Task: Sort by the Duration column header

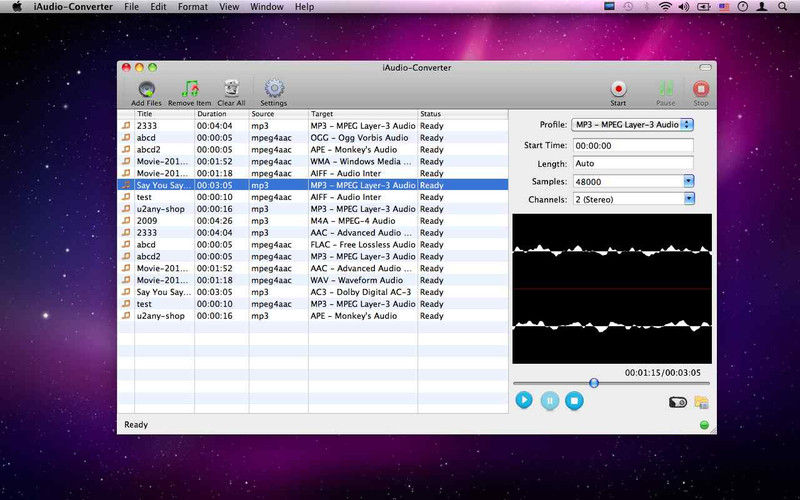Action: [221, 114]
